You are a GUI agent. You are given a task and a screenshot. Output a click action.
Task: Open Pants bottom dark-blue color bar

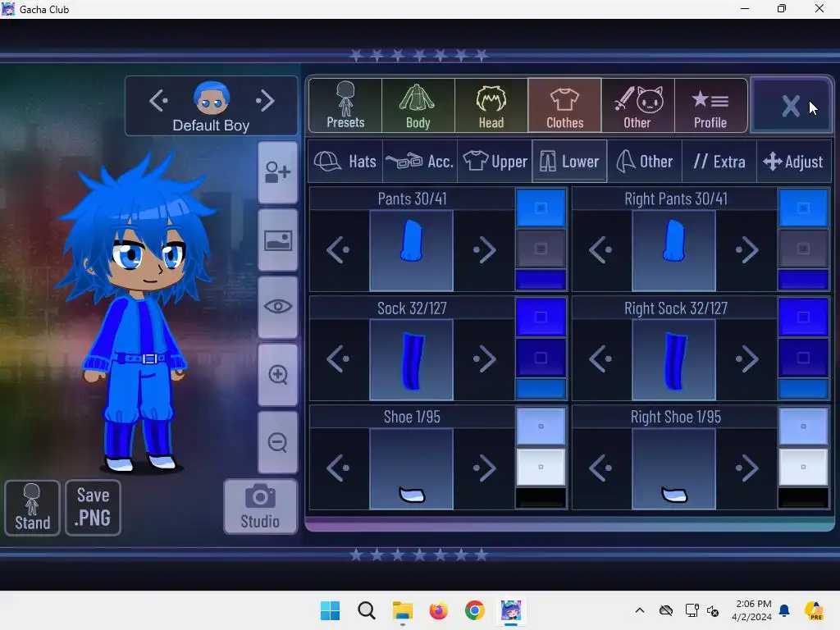[x=541, y=280]
